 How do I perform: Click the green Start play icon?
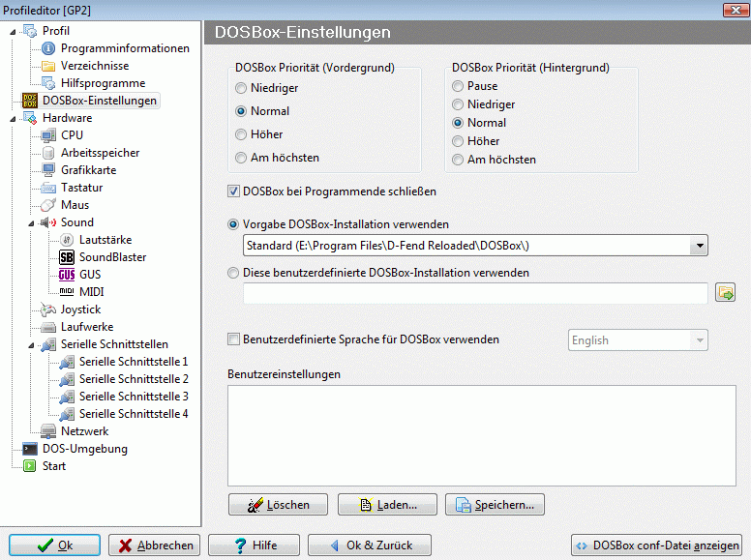(x=30, y=466)
